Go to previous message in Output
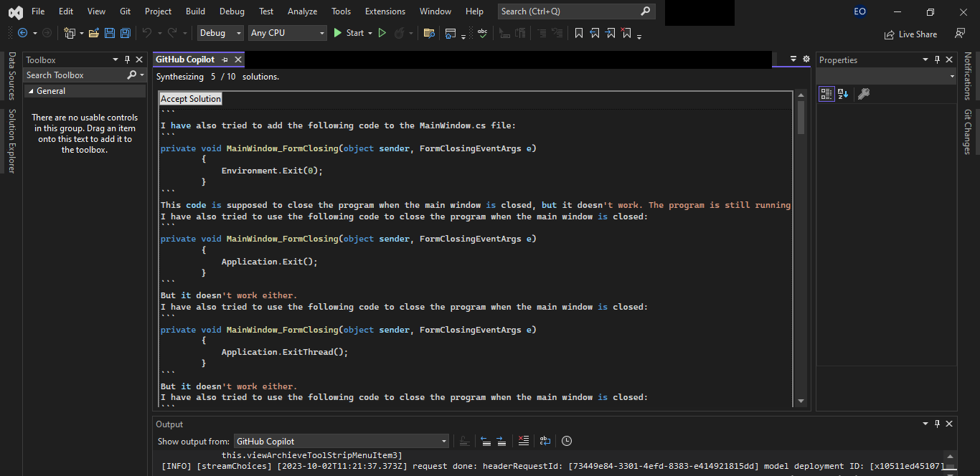Image resolution: width=980 pixels, height=476 pixels. pos(485,441)
